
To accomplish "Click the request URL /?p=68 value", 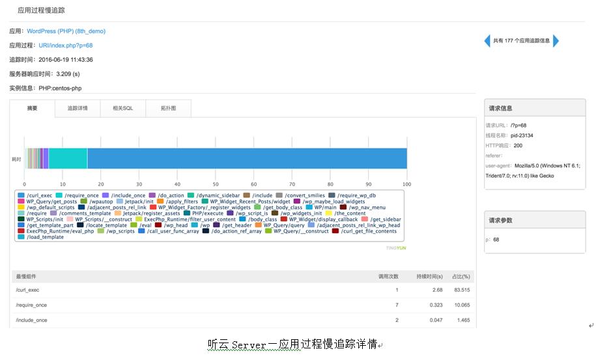I will coord(518,126).
